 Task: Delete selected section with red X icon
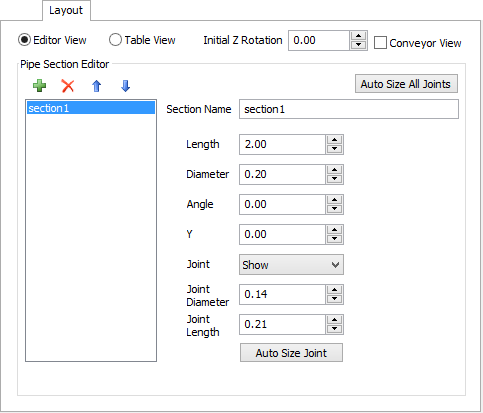click(x=68, y=86)
